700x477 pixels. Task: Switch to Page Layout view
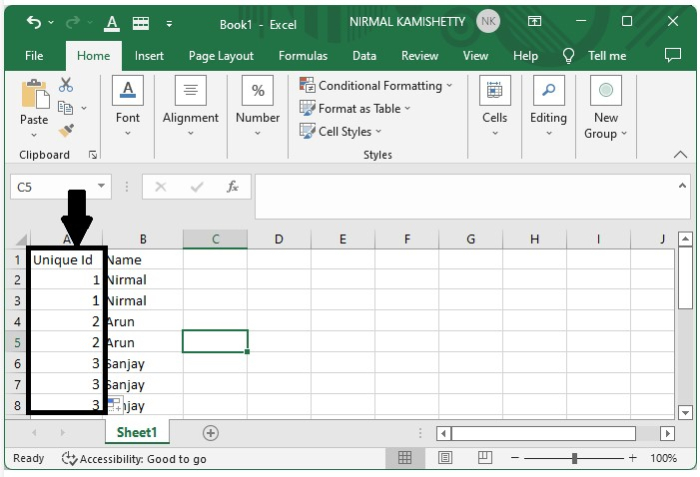(x=445, y=458)
